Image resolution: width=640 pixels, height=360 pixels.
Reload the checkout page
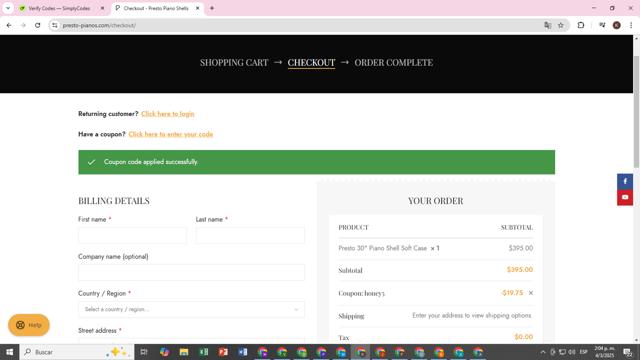coord(38,25)
